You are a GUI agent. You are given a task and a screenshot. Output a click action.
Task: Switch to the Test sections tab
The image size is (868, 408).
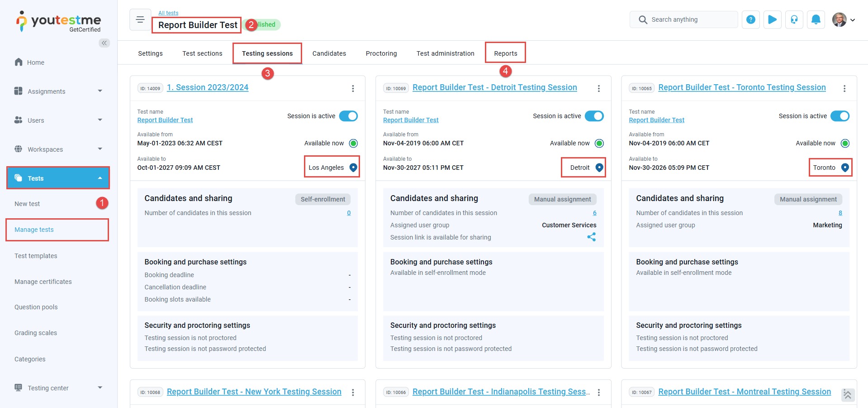point(202,53)
